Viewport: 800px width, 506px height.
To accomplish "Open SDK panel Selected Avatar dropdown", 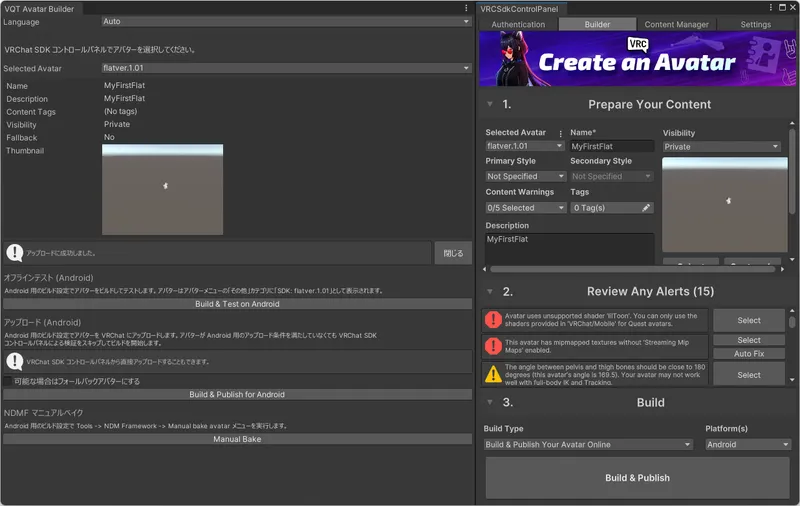I will point(524,146).
